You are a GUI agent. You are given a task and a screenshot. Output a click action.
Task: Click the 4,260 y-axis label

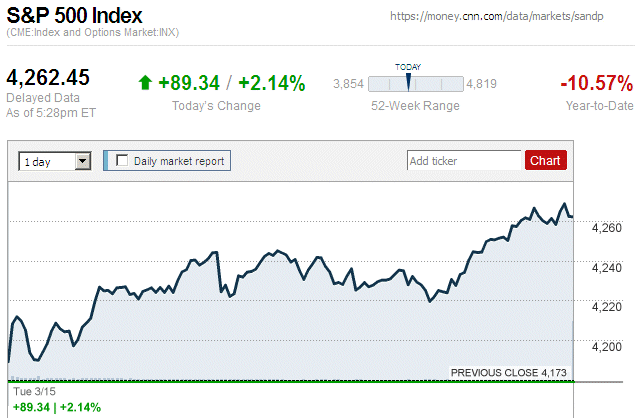[x=606, y=229]
